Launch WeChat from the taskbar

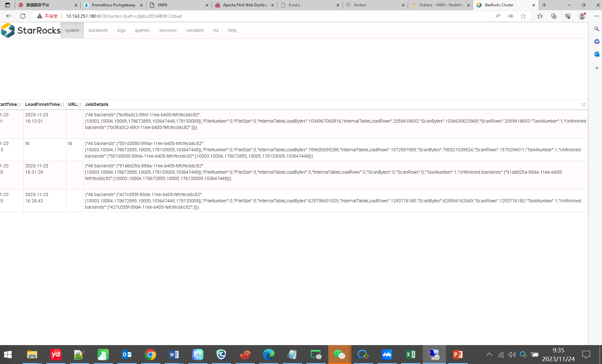[340, 355]
